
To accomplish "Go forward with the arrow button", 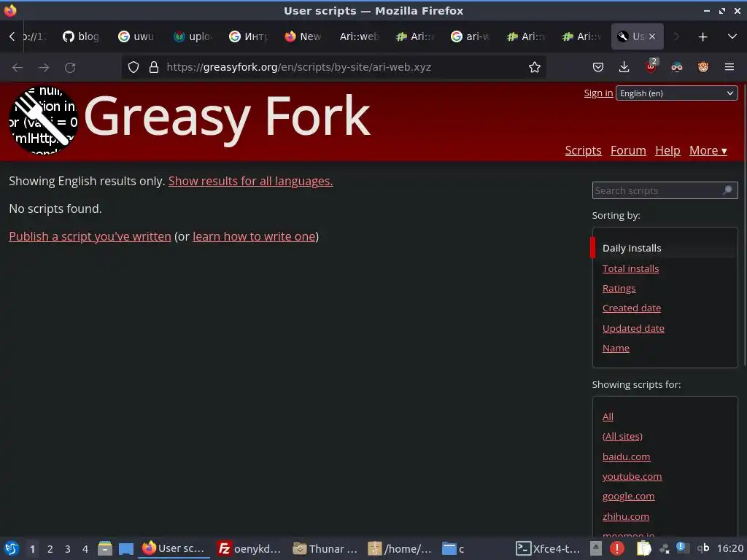I will pyautogui.click(x=44, y=68).
